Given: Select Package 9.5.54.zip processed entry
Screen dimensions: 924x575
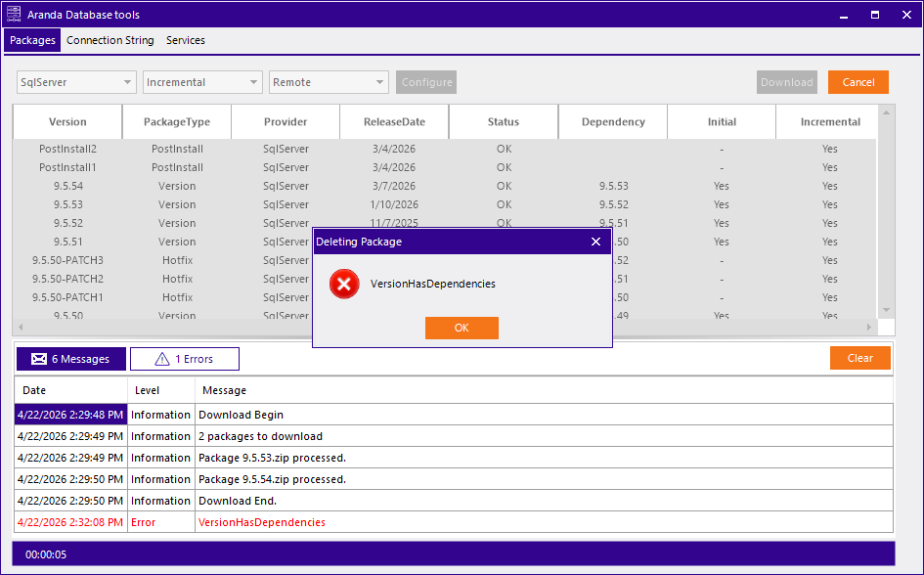Looking at the screenshot, I should 454,479.
